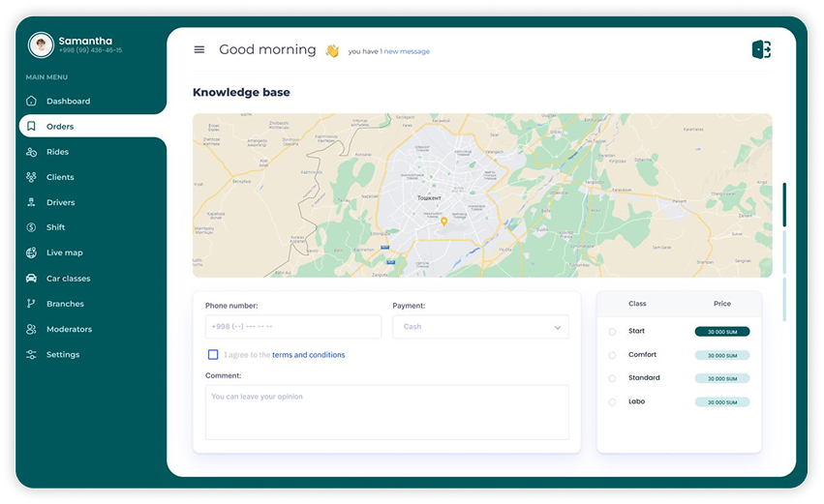Click the vertical scrollbar on the right
Viewport: 824px width, 504px height.
pyautogui.click(x=784, y=204)
